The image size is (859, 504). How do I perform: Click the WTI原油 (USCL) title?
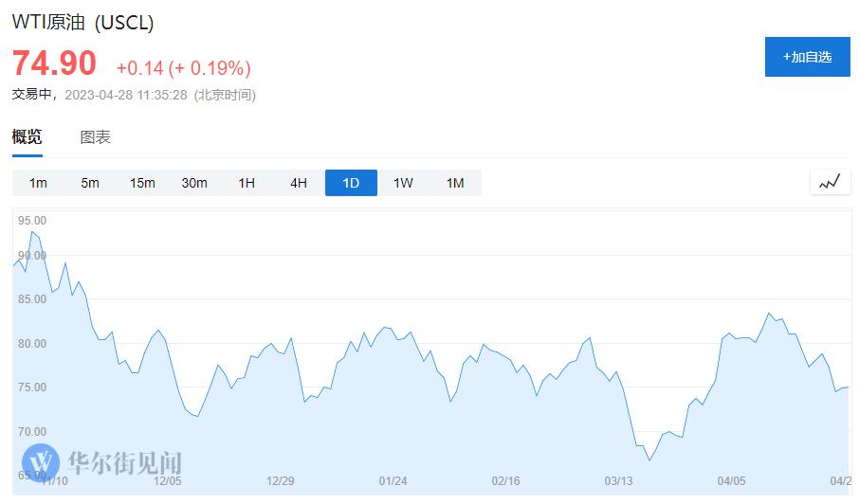82,23
